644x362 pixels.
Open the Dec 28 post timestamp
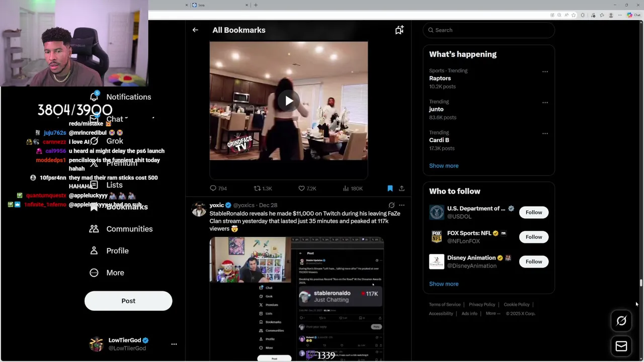point(268,205)
